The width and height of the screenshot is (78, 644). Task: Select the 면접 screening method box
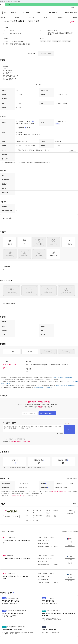[30, 351]
